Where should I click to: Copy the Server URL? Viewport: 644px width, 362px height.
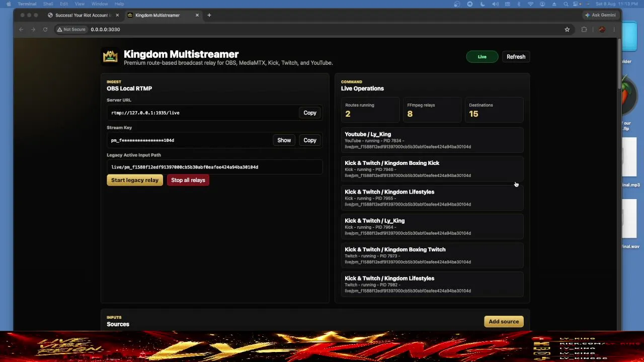310,113
